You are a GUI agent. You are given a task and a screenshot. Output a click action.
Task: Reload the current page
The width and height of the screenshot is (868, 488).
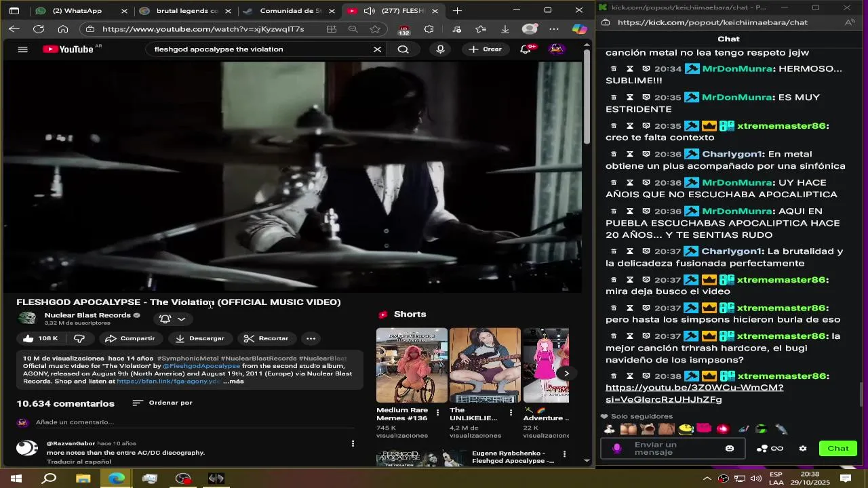point(39,29)
